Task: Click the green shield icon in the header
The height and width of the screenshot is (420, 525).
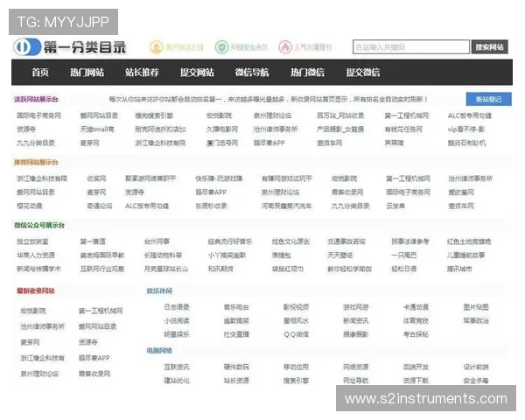Action: 221,47
